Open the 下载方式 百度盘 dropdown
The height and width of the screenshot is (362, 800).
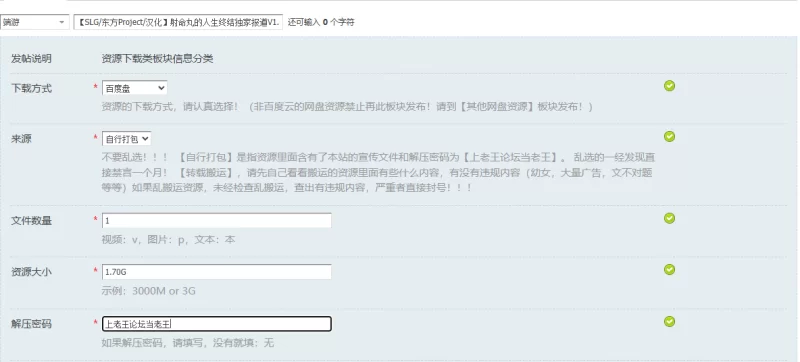tap(134, 88)
